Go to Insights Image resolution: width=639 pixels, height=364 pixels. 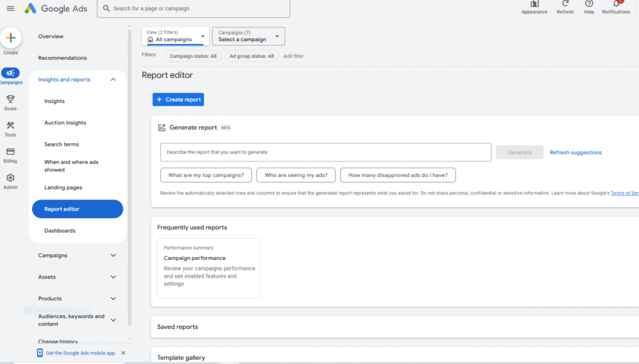(x=55, y=101)
